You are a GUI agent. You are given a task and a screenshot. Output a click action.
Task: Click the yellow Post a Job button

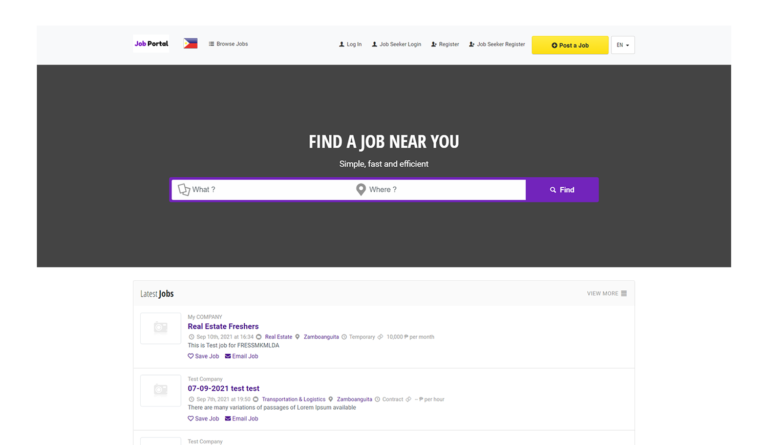(570, 45)
